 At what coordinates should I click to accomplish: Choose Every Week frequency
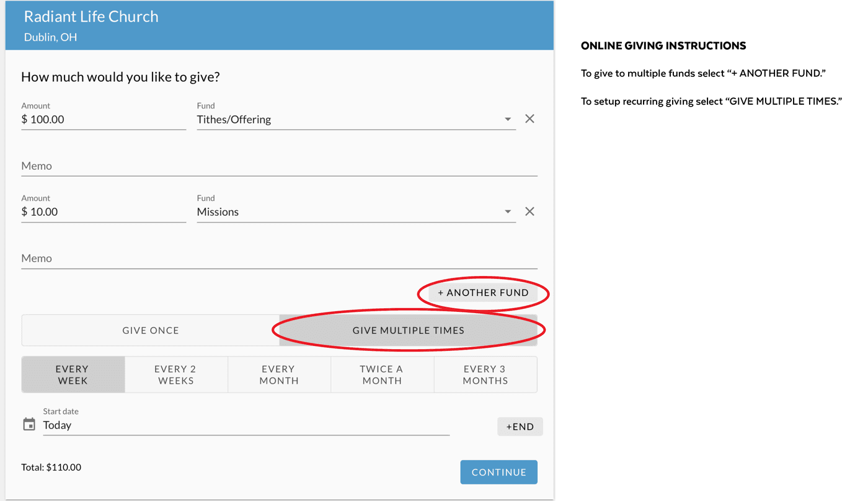pos(73,375)
